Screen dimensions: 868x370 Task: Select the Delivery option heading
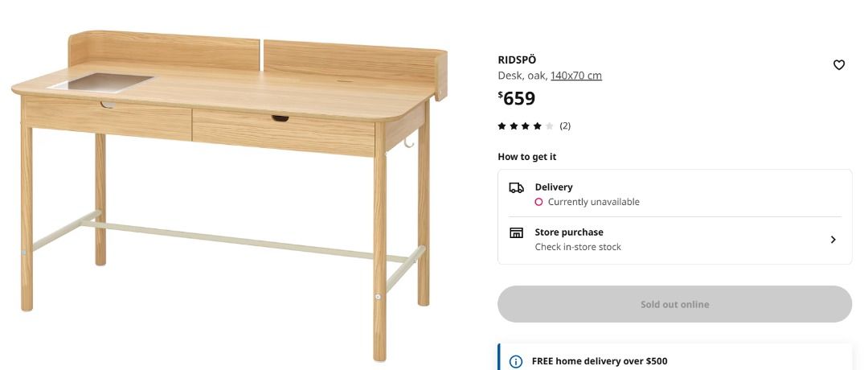tap(554, 187)
